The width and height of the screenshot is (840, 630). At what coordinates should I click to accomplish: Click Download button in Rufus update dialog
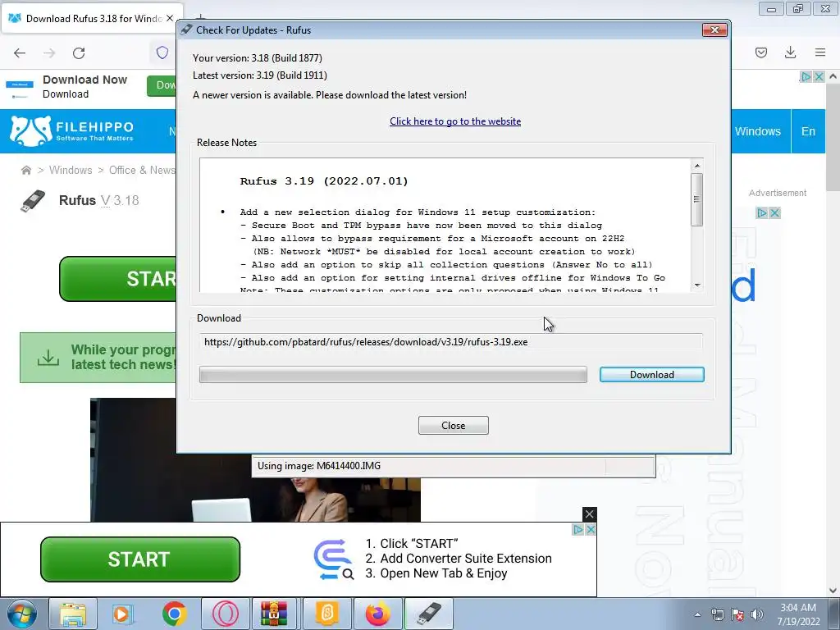tap(651, 374)
